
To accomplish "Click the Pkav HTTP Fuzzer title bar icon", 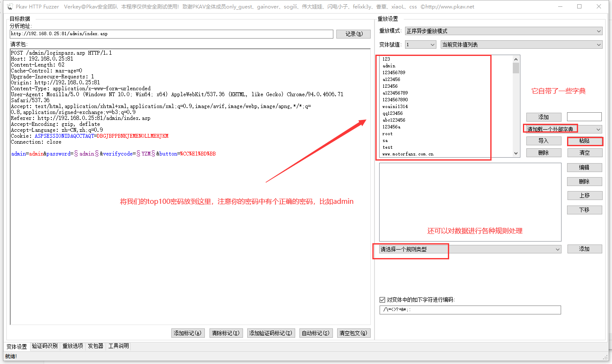I will (10, 7).
